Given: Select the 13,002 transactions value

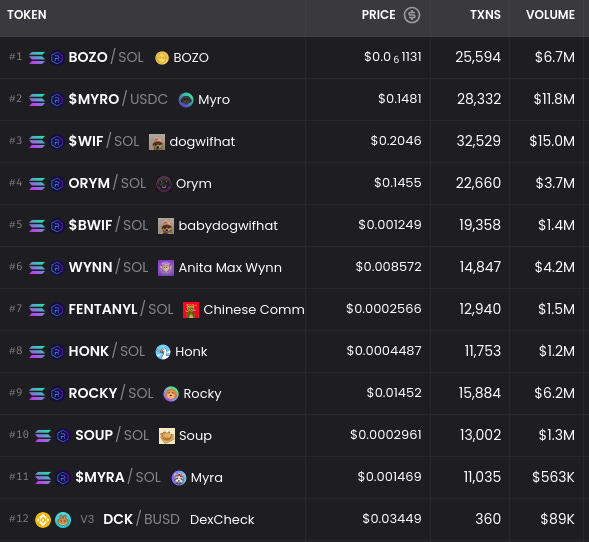Looking at the screenshot, I should (480, 435).
